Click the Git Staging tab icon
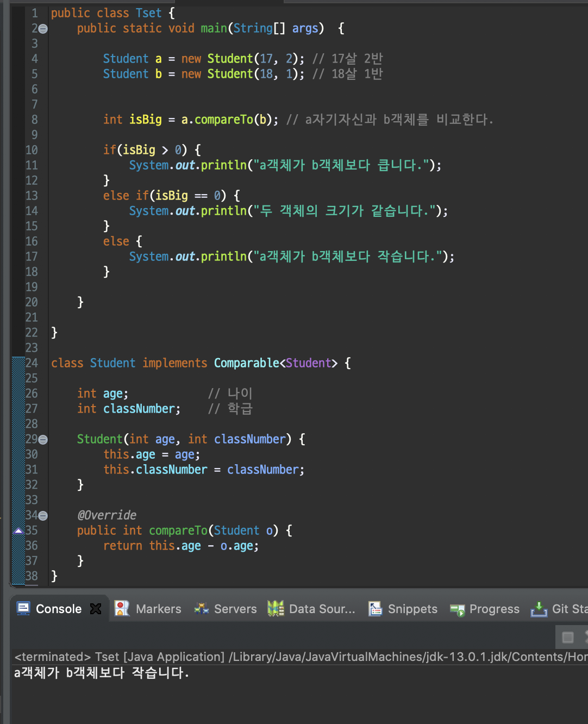The height and width of the screenshot is (724, 588). 539,609
